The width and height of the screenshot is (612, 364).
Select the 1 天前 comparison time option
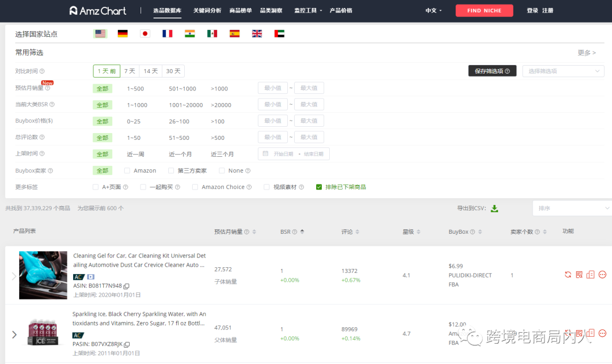pyautogui.click(x=107, y=71)
